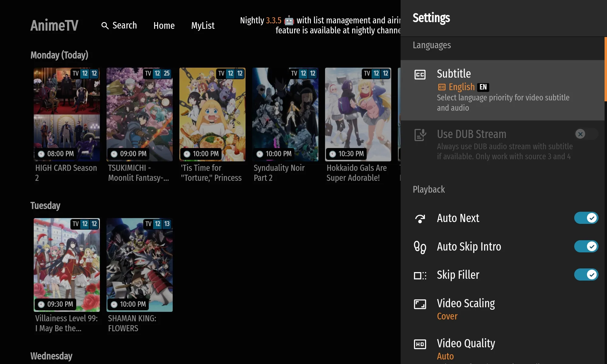The width and height of the screenshot is (607, 364).
Task: Click the Search magnifier icon
Action: click(105, 26)
